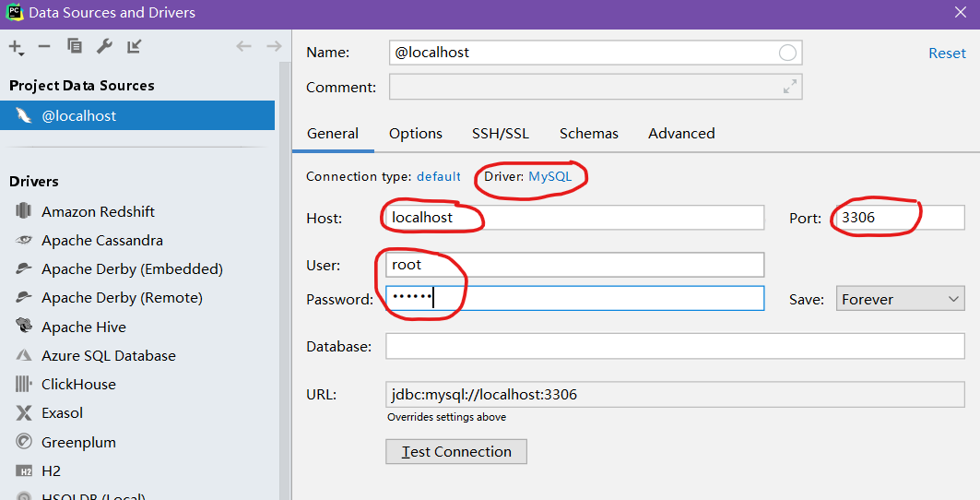Change connection type via default link
Image resolution: width=980 pixels, height=500 pixels.
[x=439, y=176]
